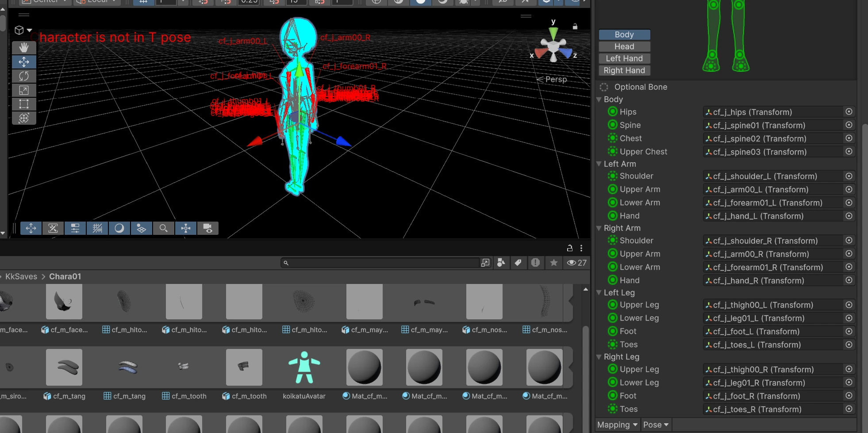Collapse the Left Arm bone section

coord(599,164)
